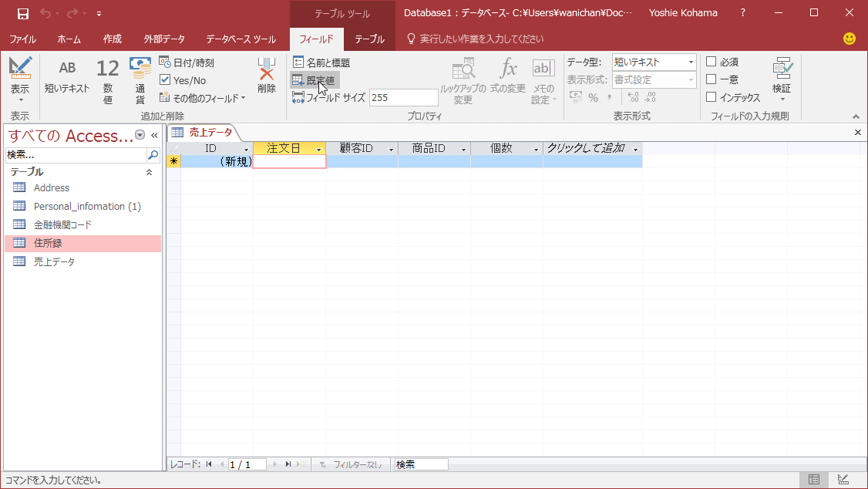Click the 削除 delete field icon
The width and height of the screenshot is (868, 489).
point(266,76)
